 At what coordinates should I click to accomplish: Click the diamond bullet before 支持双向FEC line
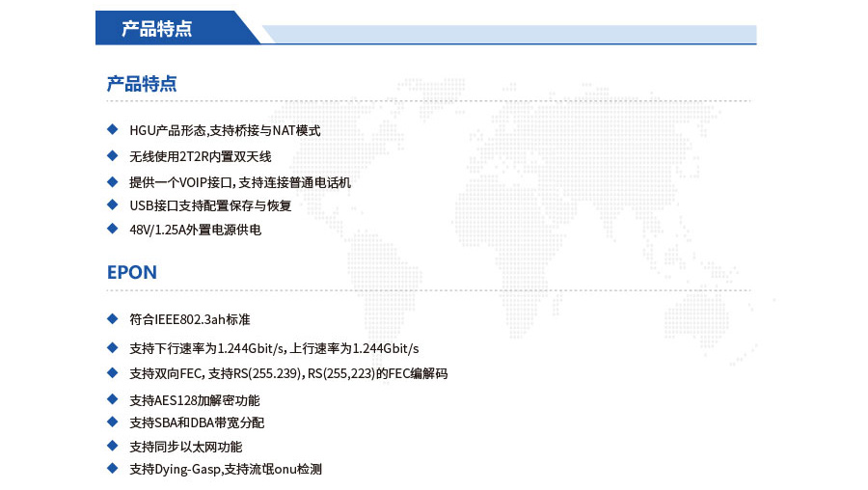click(x=112, y=372)
